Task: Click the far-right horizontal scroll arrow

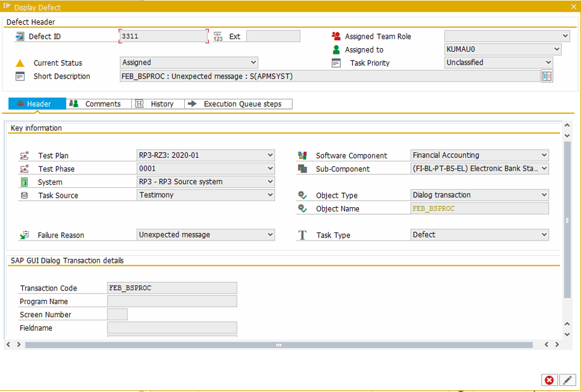Action: pyautogui.click(x=557, y=344)
